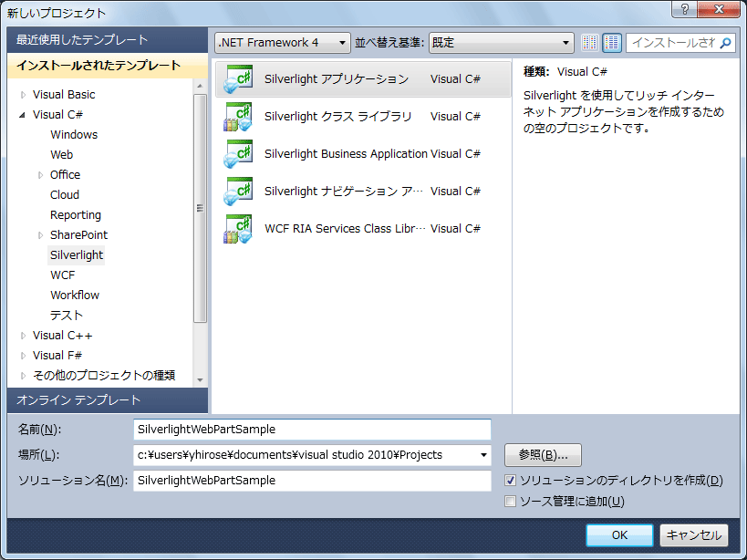Click the OK button
The image size is (747, 560).
click(x=619, y=535)
